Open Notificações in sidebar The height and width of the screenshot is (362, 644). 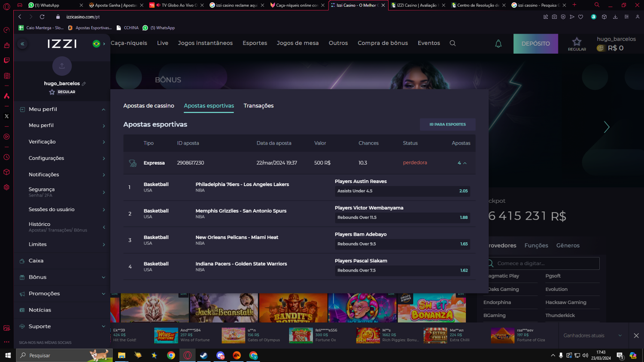coord(62,175)
